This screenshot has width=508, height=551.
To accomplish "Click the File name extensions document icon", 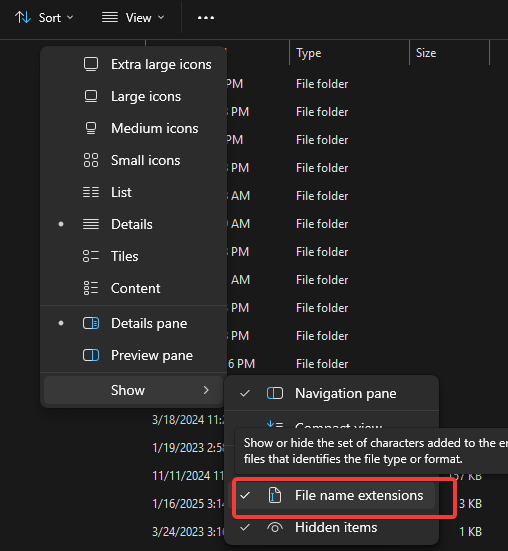I will click(275, 495).
